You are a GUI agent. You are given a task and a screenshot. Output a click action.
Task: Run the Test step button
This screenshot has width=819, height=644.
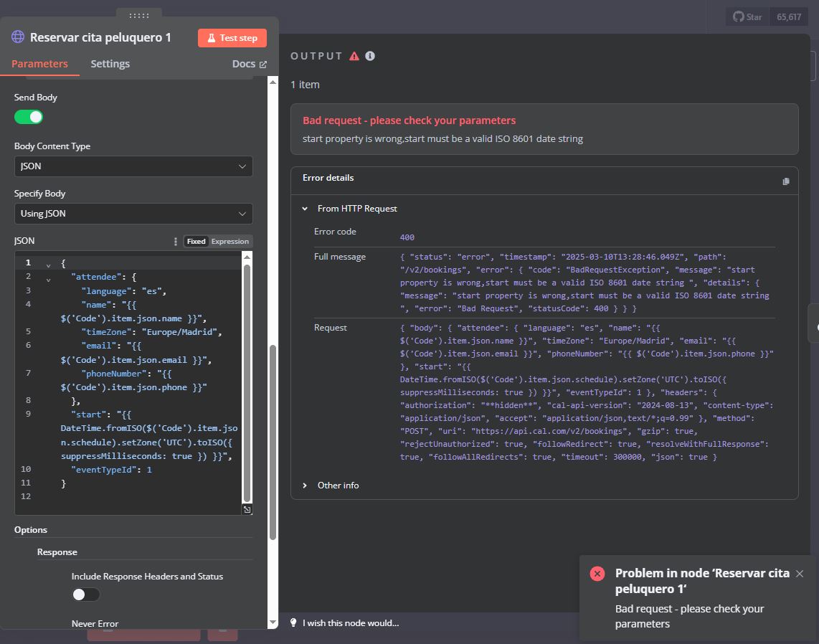pyautogui.click(x=232, y=37)
